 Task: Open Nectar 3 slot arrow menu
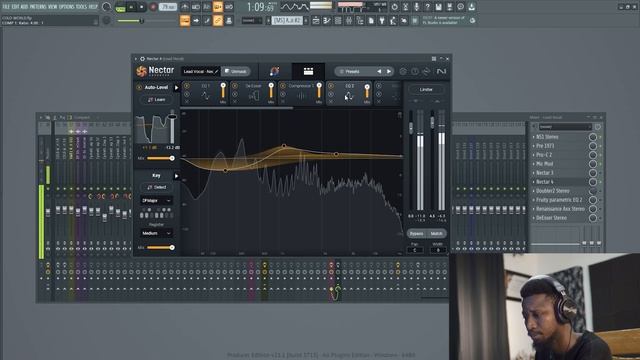click(533, 173)
